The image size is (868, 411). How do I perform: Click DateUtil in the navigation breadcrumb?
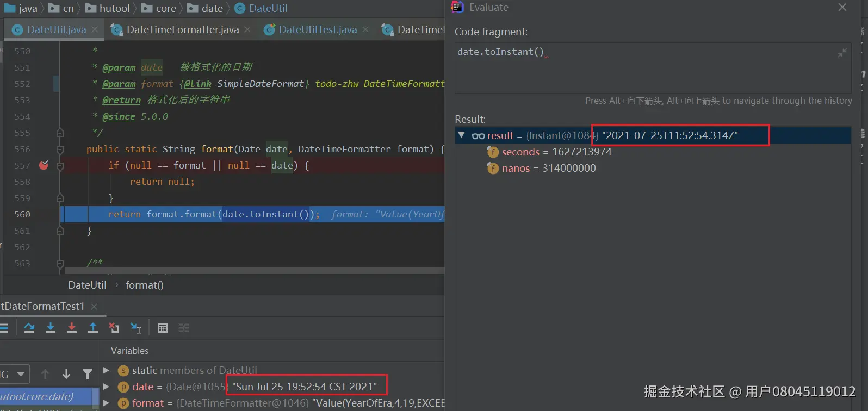tap(268, 8)
